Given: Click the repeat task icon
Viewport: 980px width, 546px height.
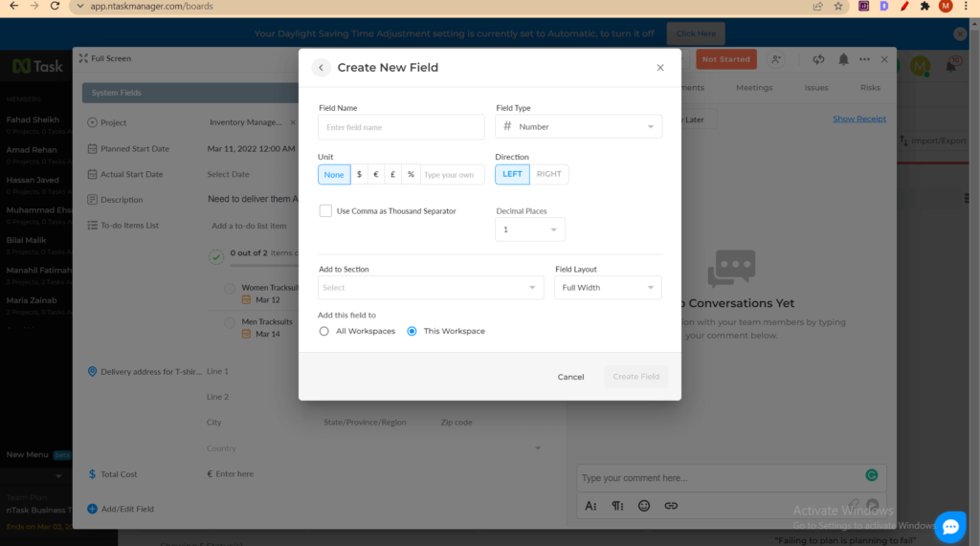Looking at the screenshot, I should (x=818, y=59).
